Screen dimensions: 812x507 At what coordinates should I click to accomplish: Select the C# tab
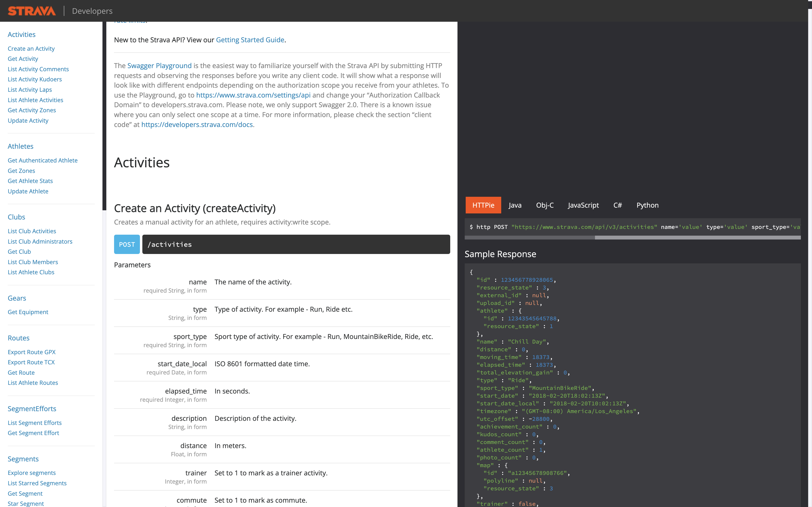coord(618,205)
